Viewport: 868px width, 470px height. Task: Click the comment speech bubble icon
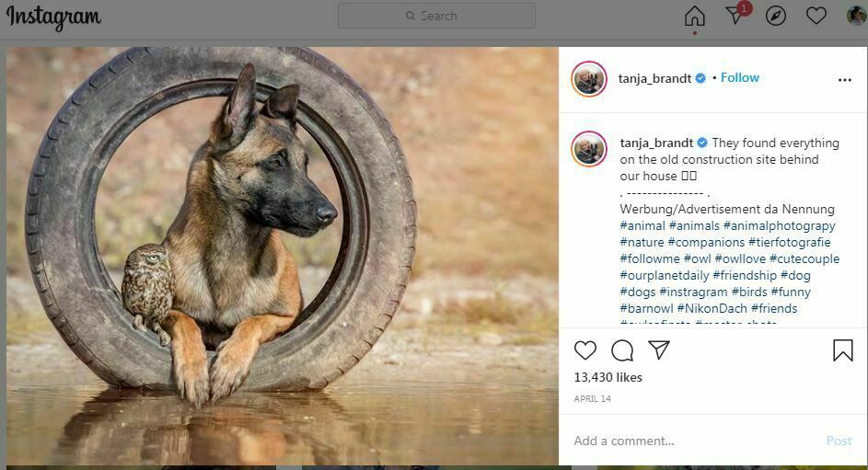click(622, 350)
